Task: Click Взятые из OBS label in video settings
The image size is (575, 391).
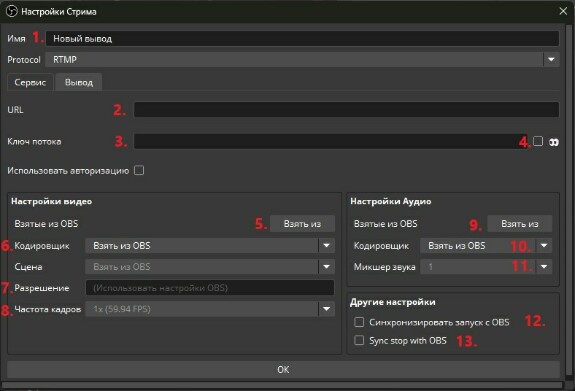Action: point(46,224)
